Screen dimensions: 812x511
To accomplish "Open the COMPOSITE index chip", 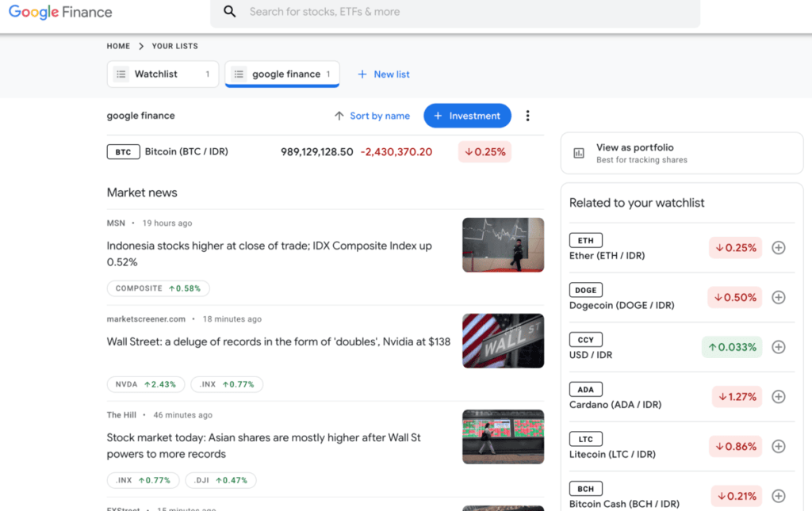I will click(158, 288).
